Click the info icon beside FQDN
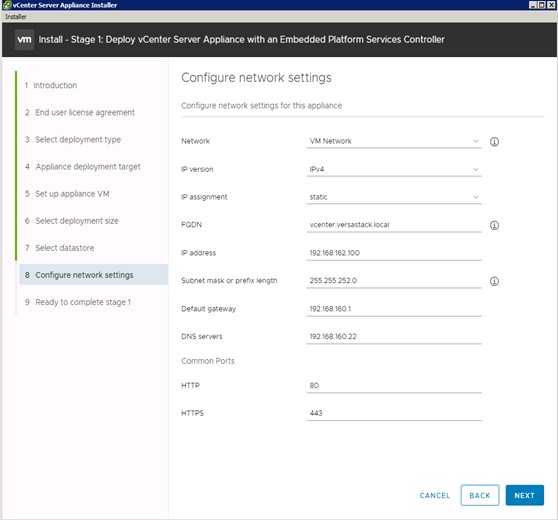This screenshot has height=520, width=558. (494, 225)
